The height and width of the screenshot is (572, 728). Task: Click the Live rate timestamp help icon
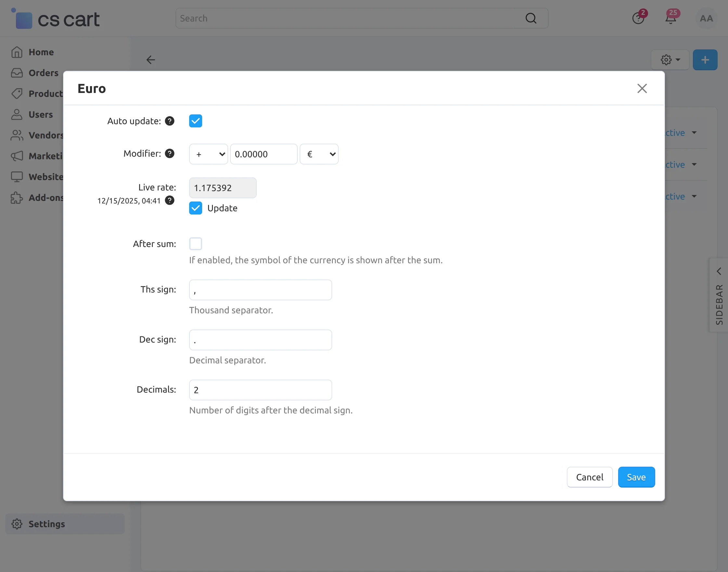pos(169,200)
